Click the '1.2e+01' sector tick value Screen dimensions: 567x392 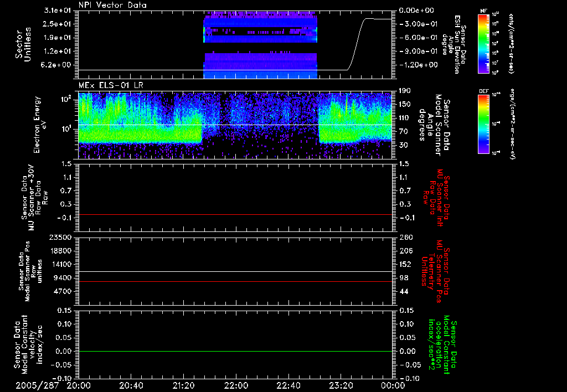(x=58, y=51)
